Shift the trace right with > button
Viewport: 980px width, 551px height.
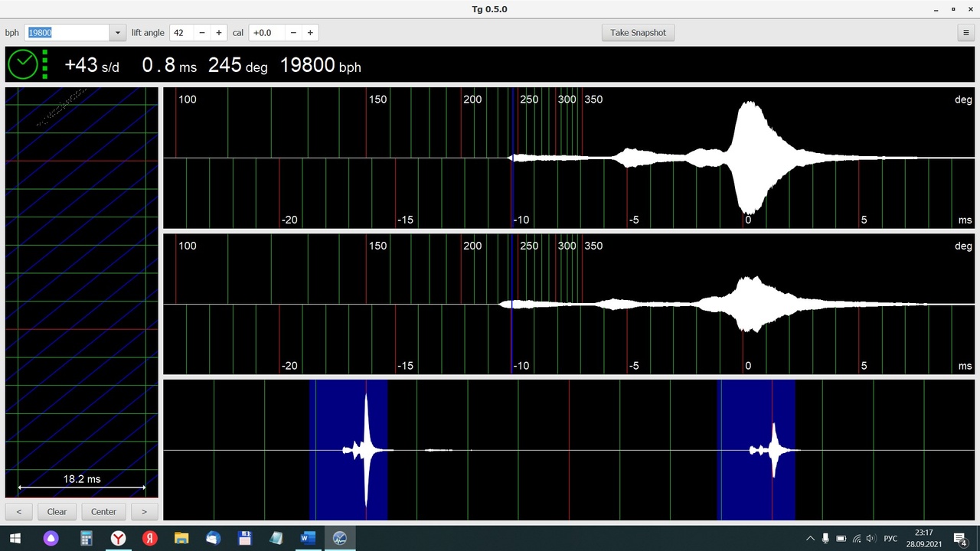click(144, 511)
